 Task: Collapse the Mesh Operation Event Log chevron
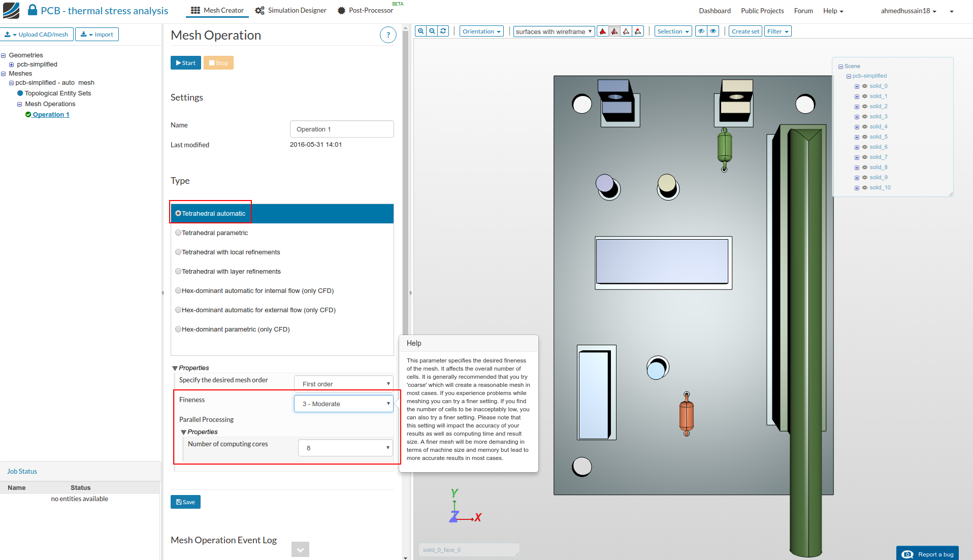[x=300, y=549]
